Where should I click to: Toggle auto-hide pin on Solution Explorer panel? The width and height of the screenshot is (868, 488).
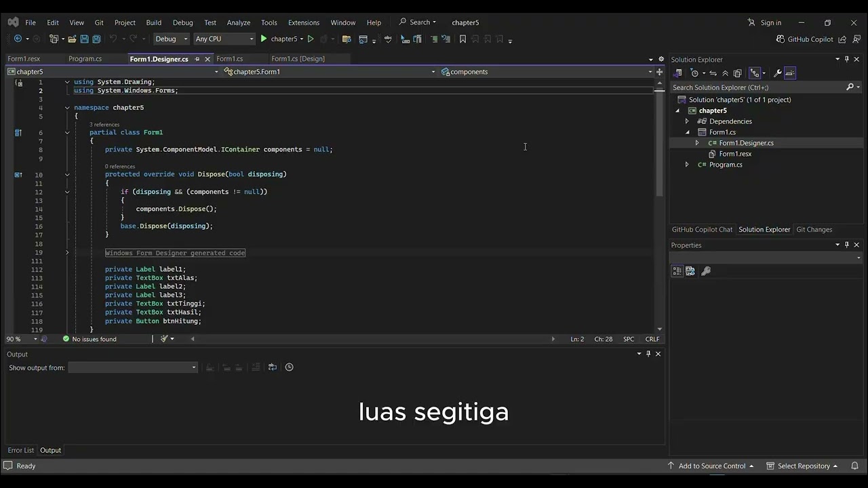pos(846,60)
